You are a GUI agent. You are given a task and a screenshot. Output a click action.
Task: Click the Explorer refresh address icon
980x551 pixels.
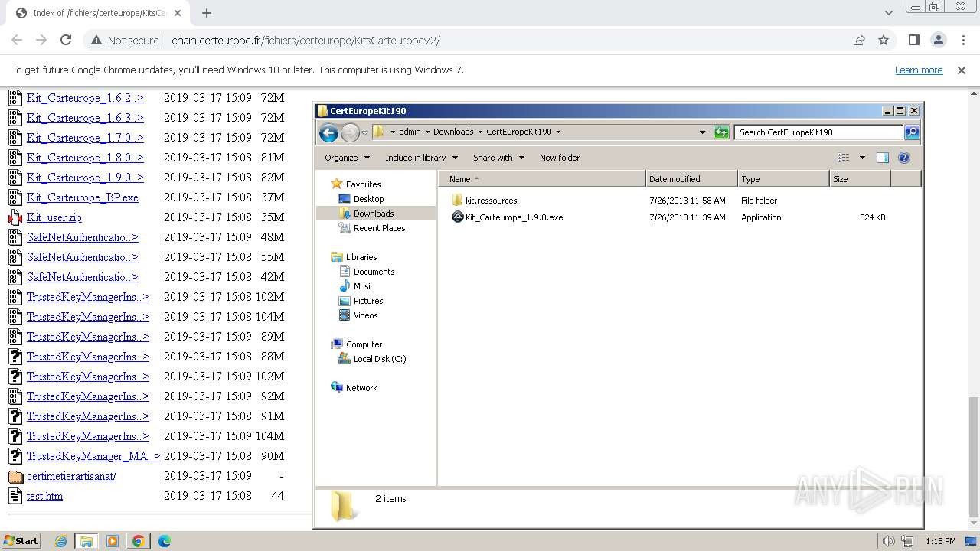(x=721, y=132)
